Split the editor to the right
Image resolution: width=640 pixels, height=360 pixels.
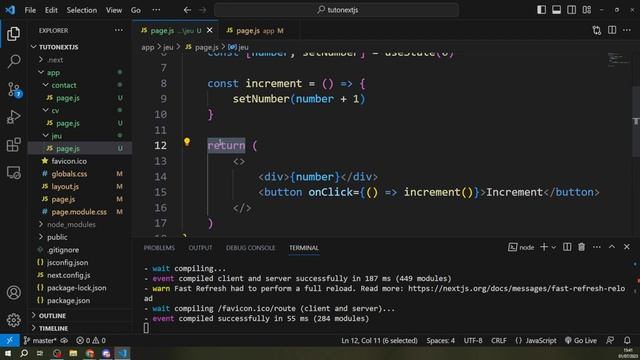pyautogui.click(x=612, y=30)
